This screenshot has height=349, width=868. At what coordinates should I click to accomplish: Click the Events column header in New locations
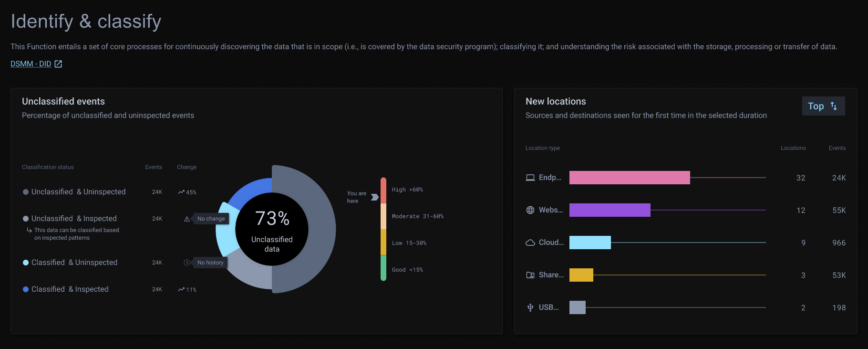tap(837, 148)
